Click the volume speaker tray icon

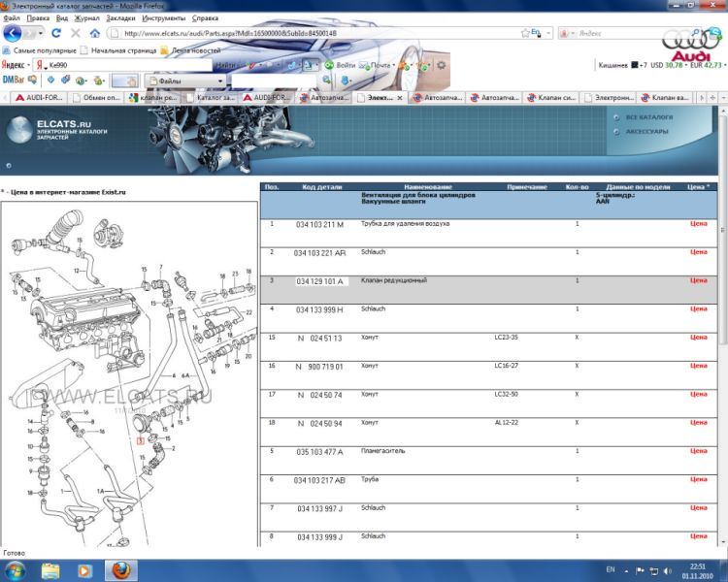(x=668, y=570)
